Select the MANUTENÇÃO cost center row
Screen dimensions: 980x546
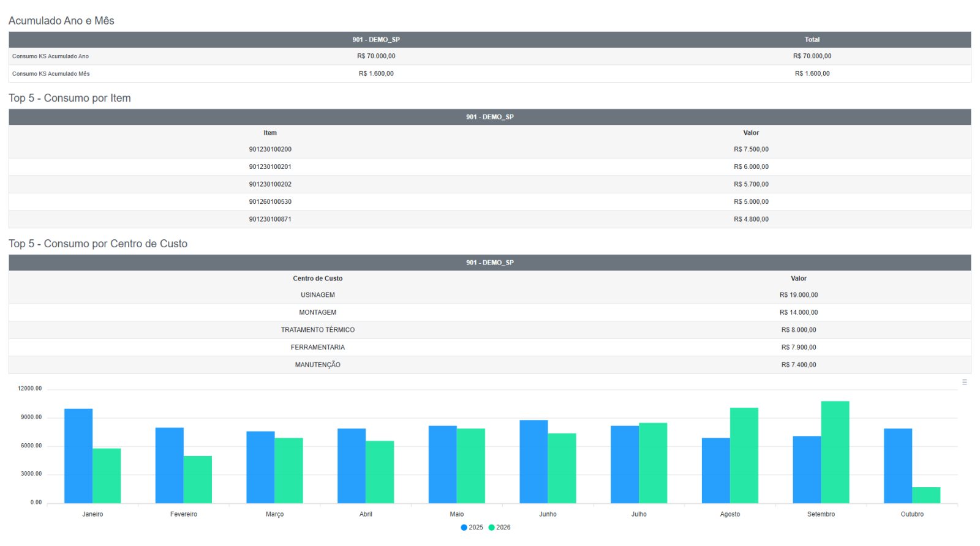489,365
